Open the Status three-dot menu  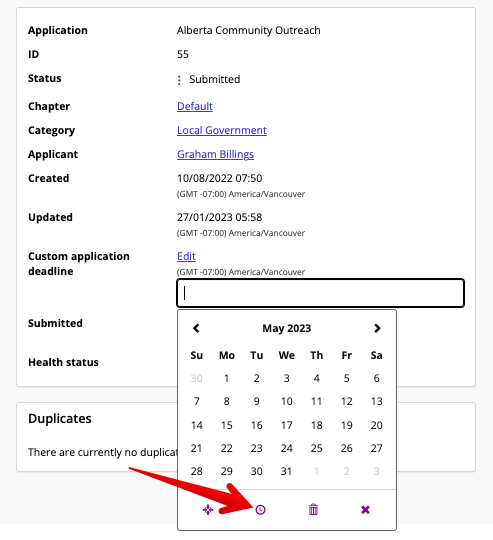(179, 80)
